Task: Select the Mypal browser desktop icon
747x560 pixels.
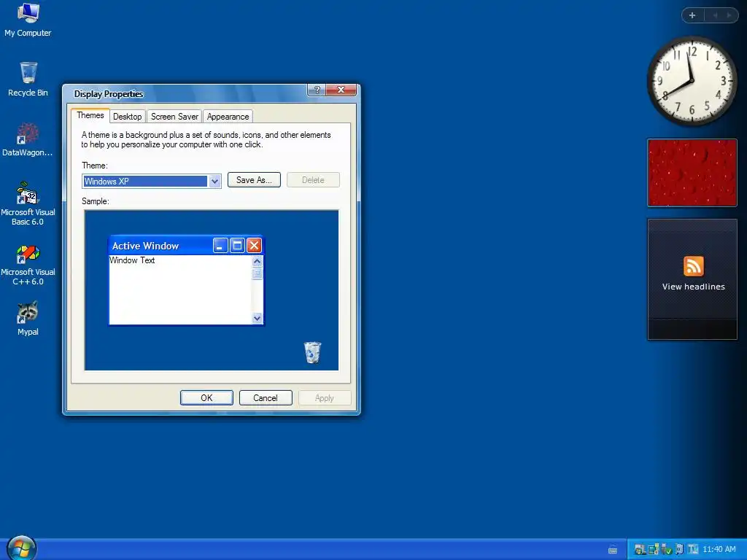Action: coord(28,319)
